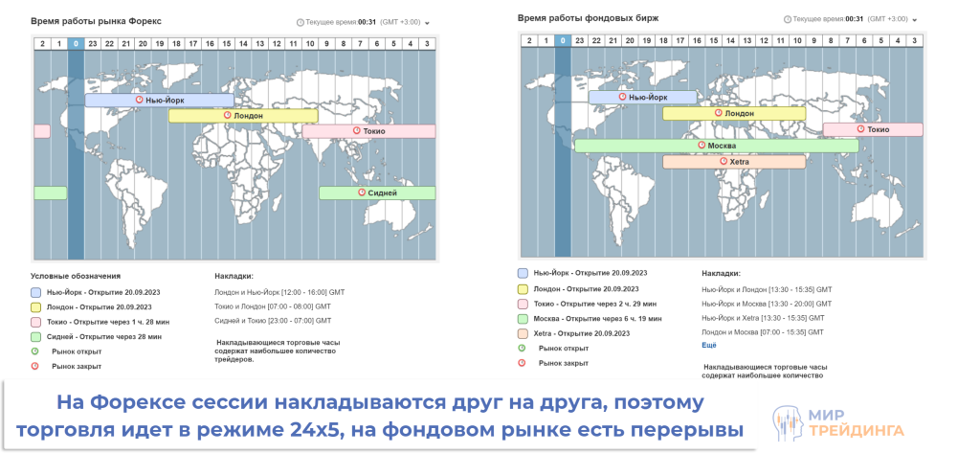Click the clock icon on Forex Токио bar
This screenshot has height=453, width=980.
[x=356, y=130]
